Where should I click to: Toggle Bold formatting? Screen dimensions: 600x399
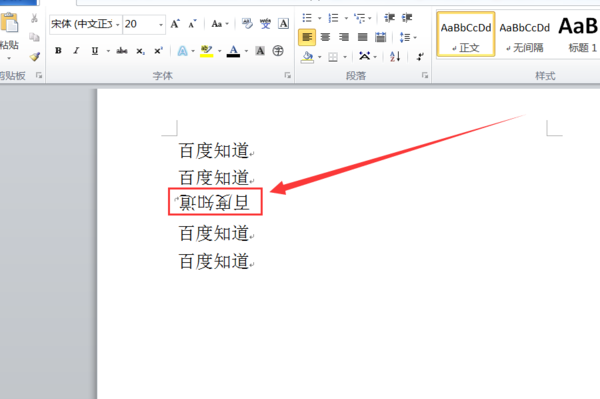pyautogui.click(x=58, y=50)
